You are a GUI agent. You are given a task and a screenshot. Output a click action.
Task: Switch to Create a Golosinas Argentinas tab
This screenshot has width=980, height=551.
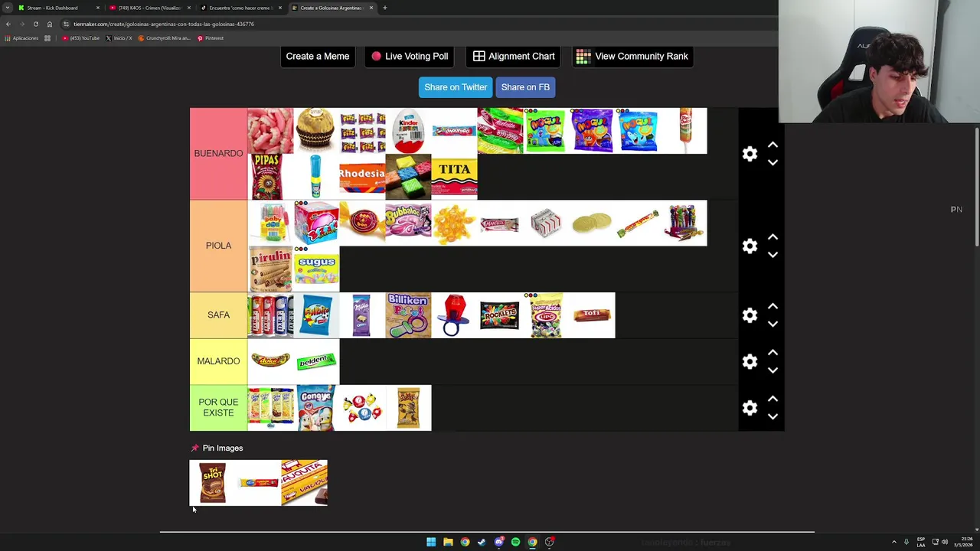pos(332,8)
